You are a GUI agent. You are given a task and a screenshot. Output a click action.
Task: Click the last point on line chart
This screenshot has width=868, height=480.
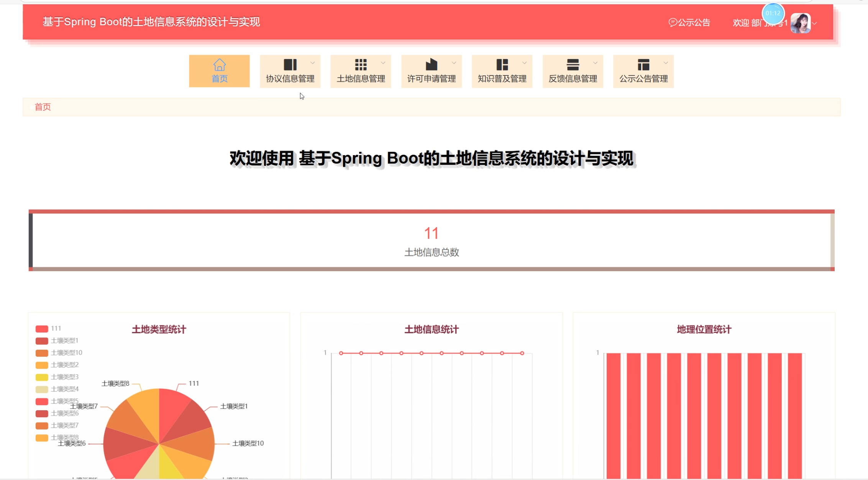(x=522, y=353)
